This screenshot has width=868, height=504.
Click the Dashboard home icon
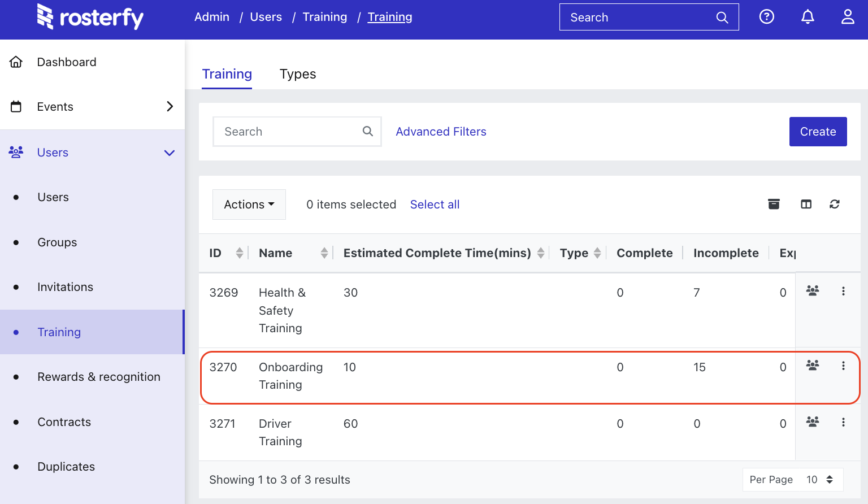click(16, 62)
